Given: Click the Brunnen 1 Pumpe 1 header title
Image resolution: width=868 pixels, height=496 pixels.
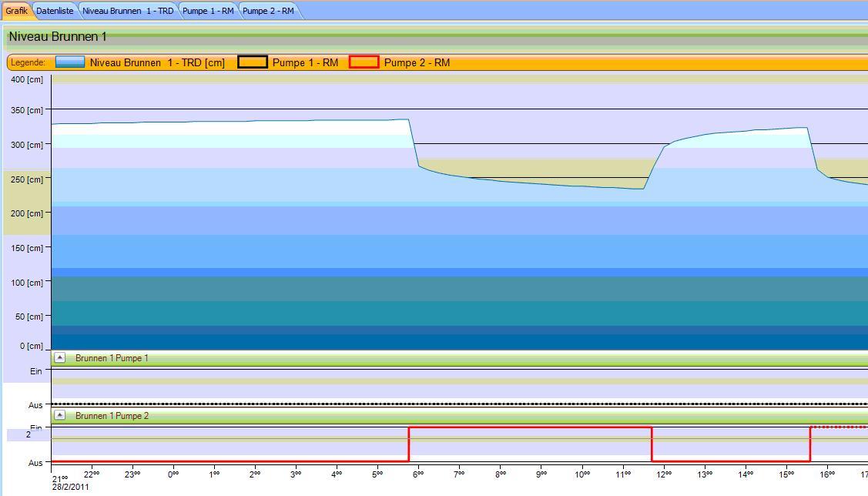Looking at the screenshot, I should pos(112,358).
